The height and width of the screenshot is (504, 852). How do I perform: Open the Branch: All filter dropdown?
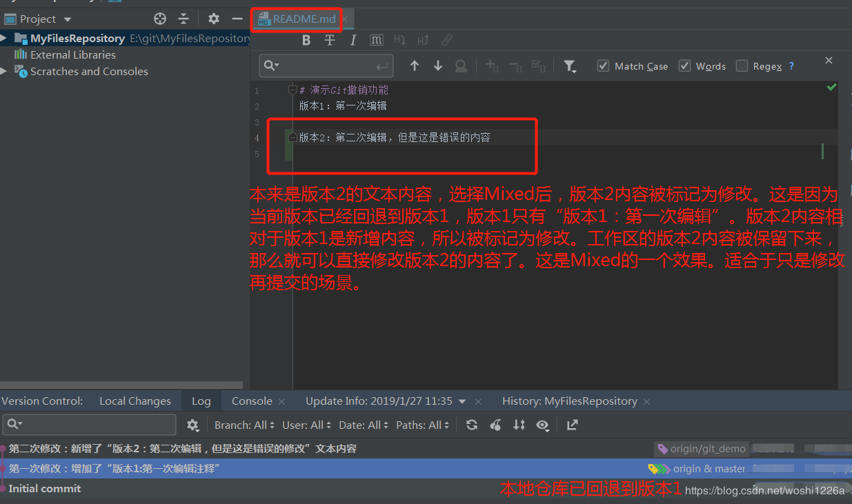coord(244,425)
